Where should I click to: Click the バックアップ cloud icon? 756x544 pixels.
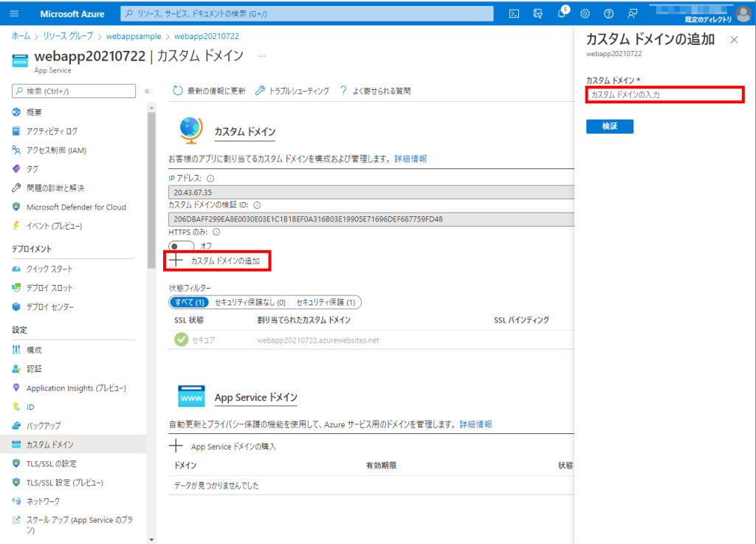pos(16,425)
